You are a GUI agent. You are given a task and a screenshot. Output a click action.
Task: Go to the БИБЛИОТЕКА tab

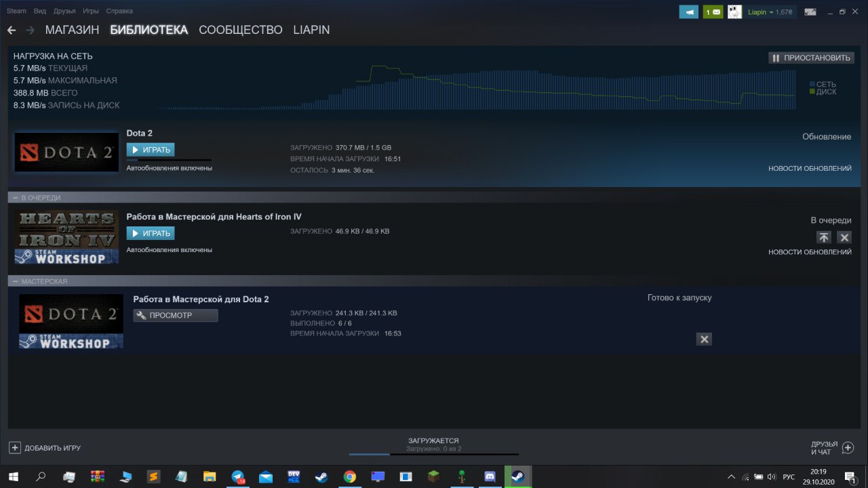(149, 30)
